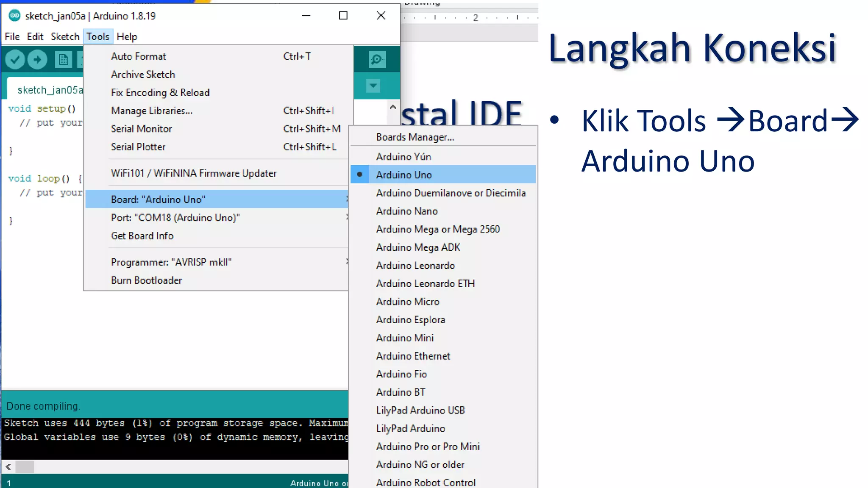Select Arduino Mega ADK board
This screenshot has width=868, height=488.
(443, 247)
